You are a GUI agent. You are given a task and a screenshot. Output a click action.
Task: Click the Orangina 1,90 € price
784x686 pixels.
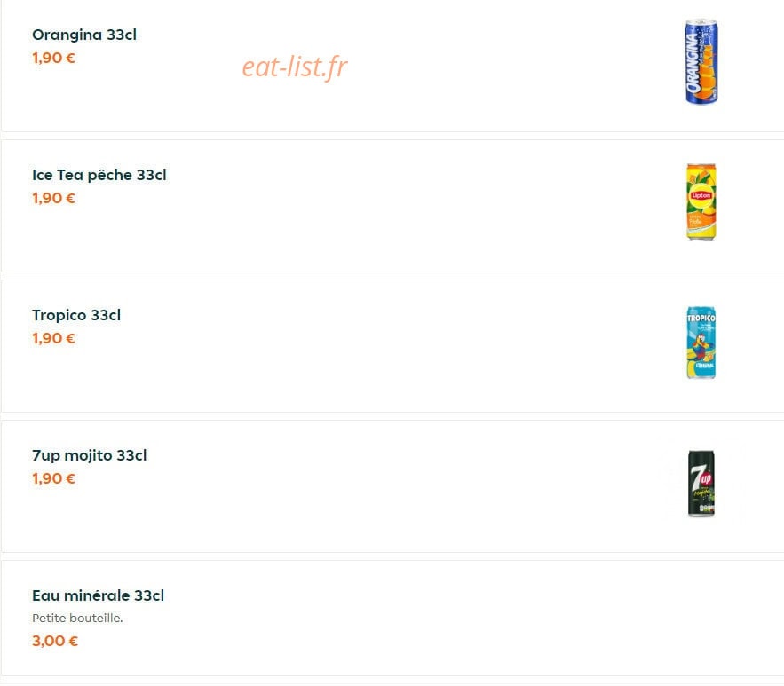[x=53, y=58]
